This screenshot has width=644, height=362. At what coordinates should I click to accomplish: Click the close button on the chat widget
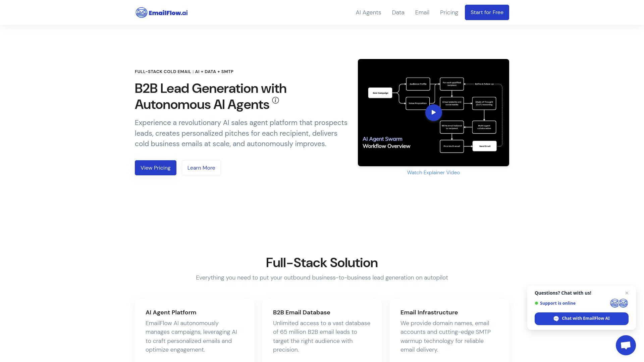(x=627, y=293)
